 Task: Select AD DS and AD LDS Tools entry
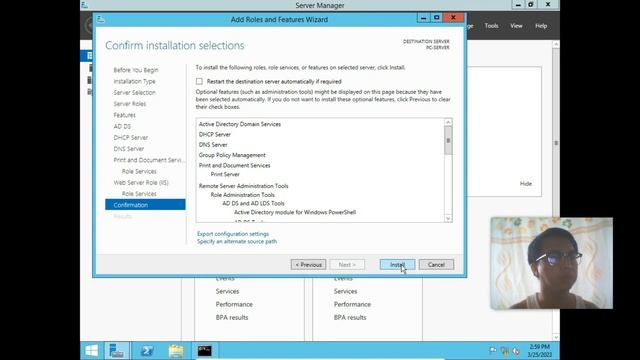(253, 203)
